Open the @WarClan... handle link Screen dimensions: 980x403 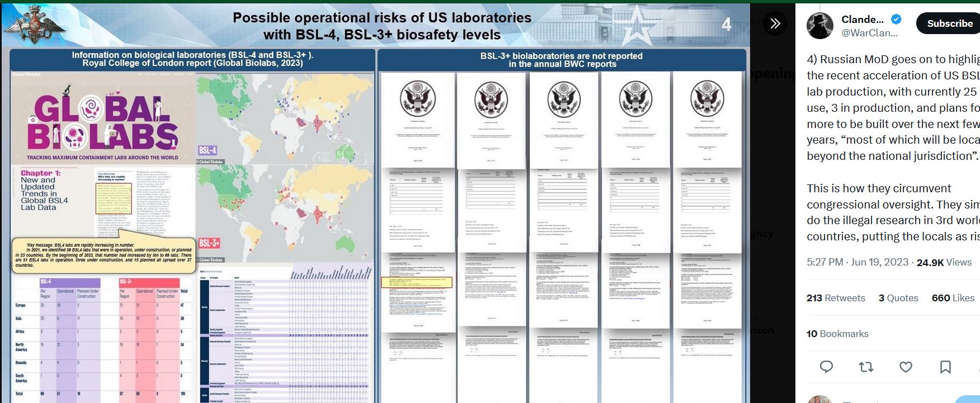[x=869, y=33]
